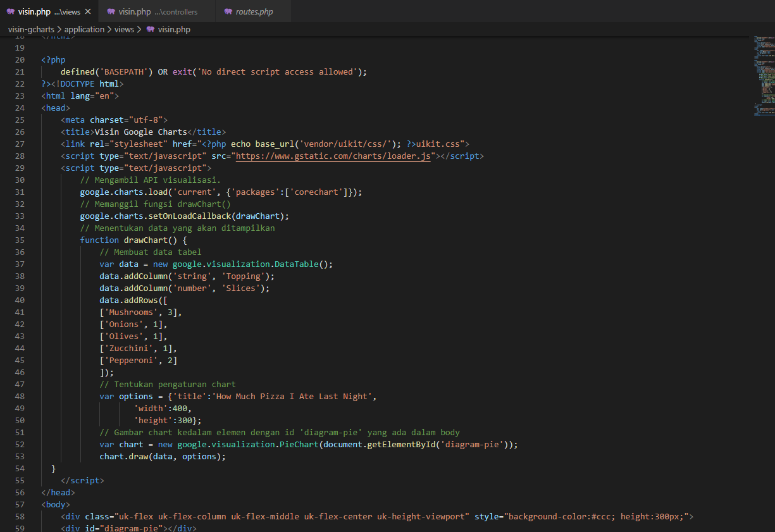The width and height of the screenshot is (775, 532).
Task: Click the 'Mengambil API visualisasi' comment
Action: (151, 180)
